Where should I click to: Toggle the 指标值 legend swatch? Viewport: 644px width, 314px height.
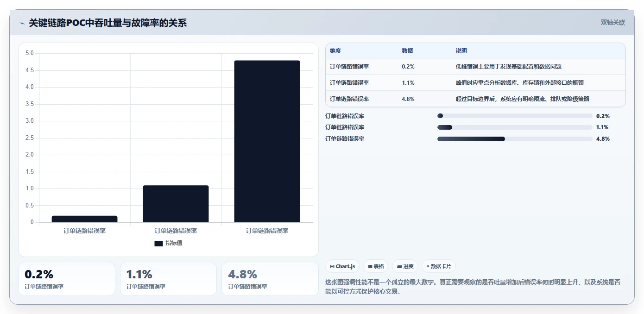(x=158, y=243)
